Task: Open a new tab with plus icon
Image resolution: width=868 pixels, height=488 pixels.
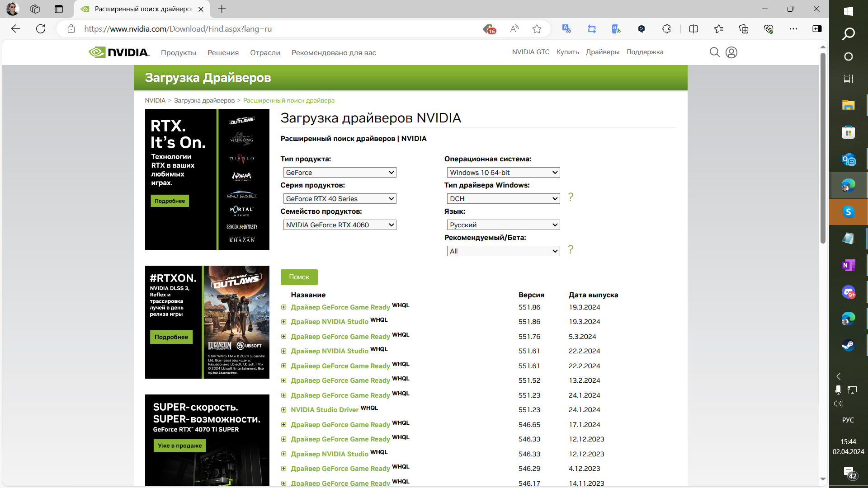Action: click(x=222, y=9)
